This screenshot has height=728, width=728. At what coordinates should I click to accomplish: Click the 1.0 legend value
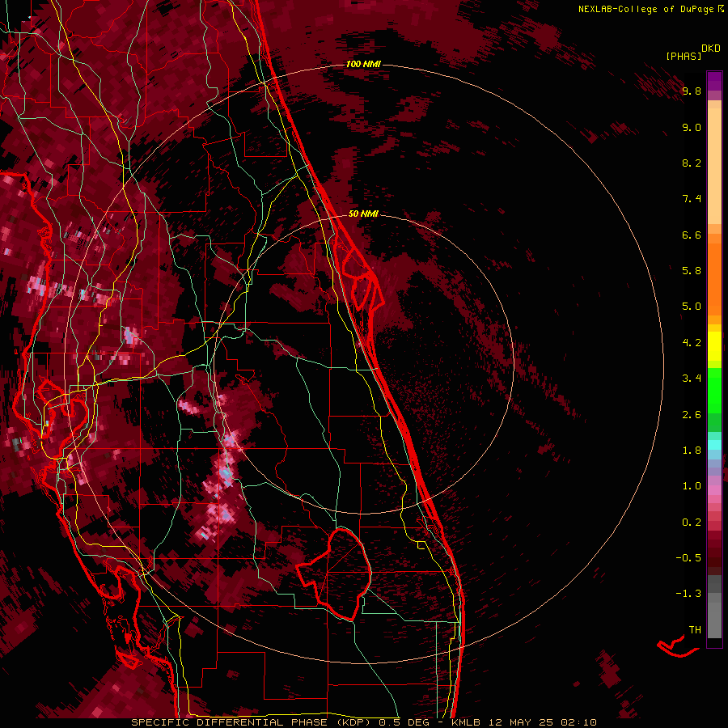(692, 486)
